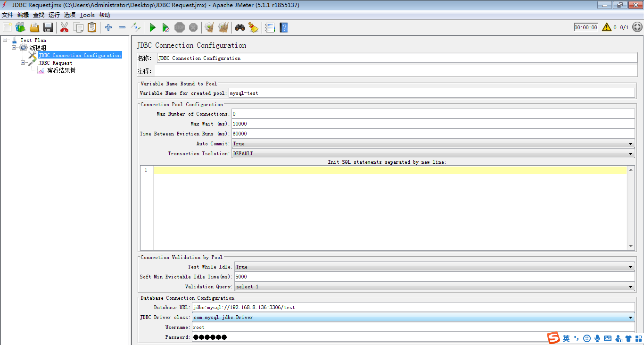
Task: Select the 线程组 thread group node
Action: [x=38, y=48]
